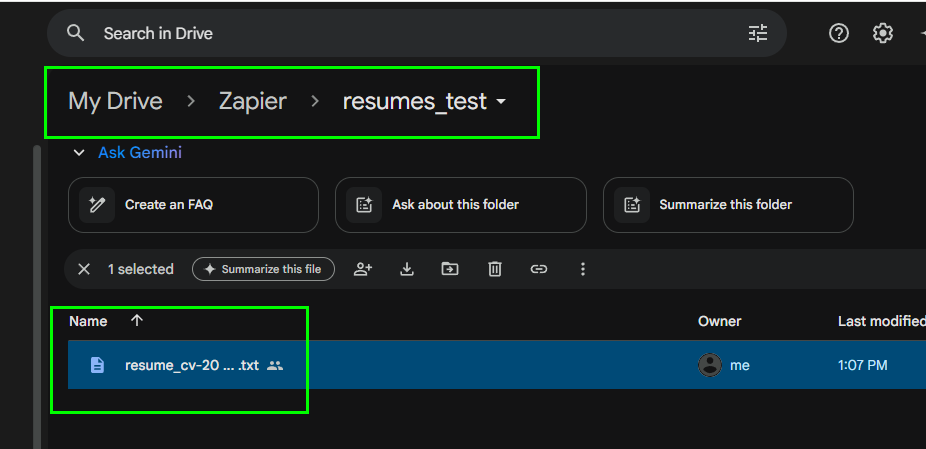Click Create an FAQ suggestion
The height and width of the screenshot is (449, 926).
(193, 205)
